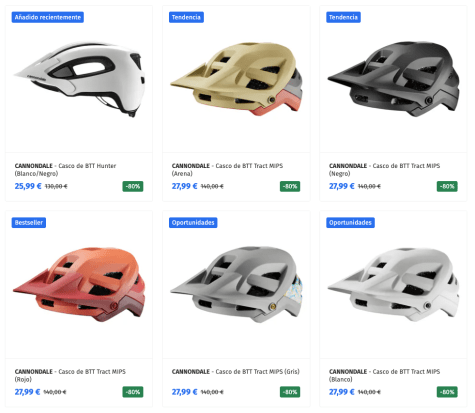This screenshot has height=413, width=475.
Task: Click the 25,99 € price of Hunter helmet
Action: (28, 186)
